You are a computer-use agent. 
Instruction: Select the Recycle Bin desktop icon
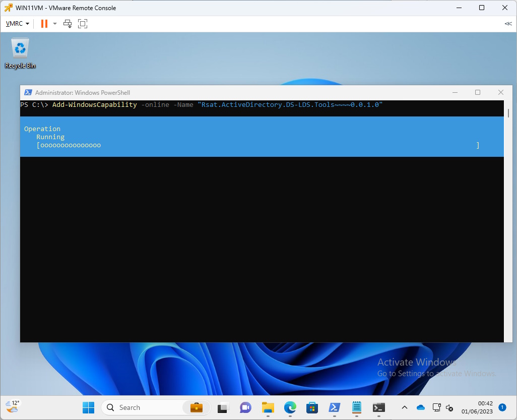point(20,53)
